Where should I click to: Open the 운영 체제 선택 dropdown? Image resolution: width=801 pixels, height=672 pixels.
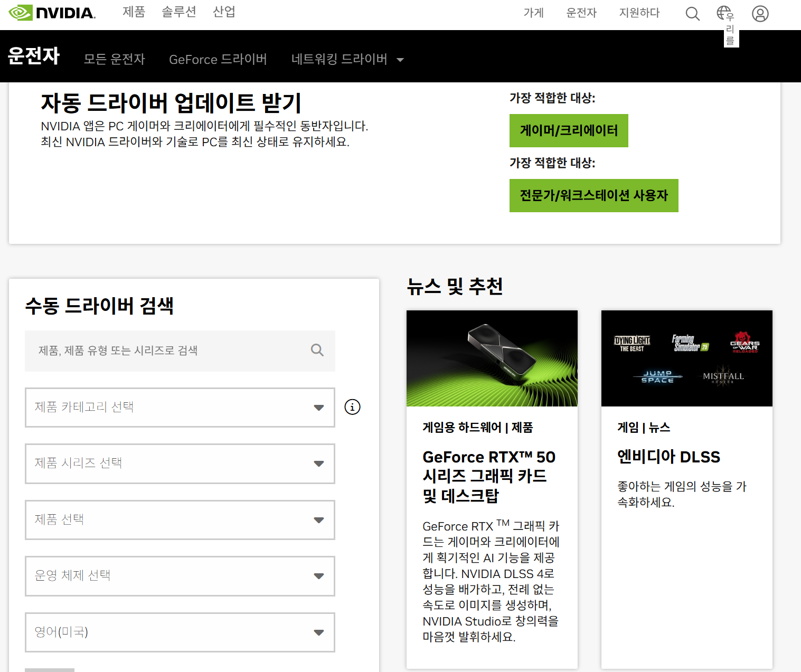(180, 576)
